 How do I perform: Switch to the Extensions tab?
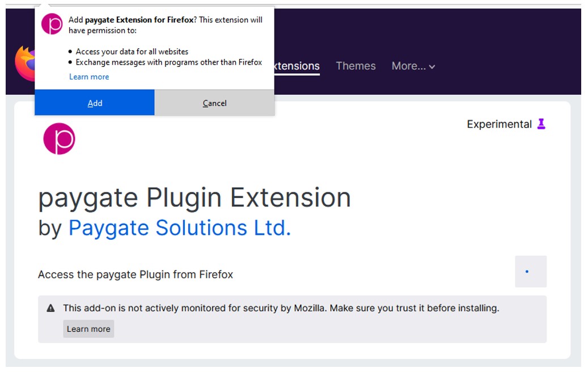point(297,66)
